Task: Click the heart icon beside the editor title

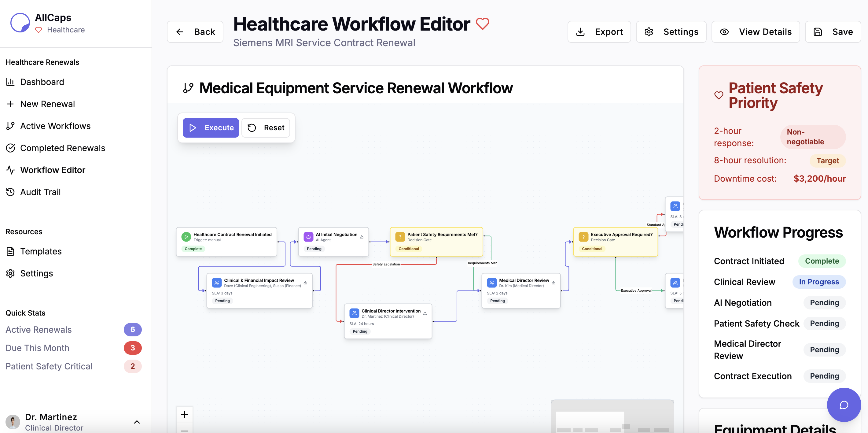Action: click(482, 24)
